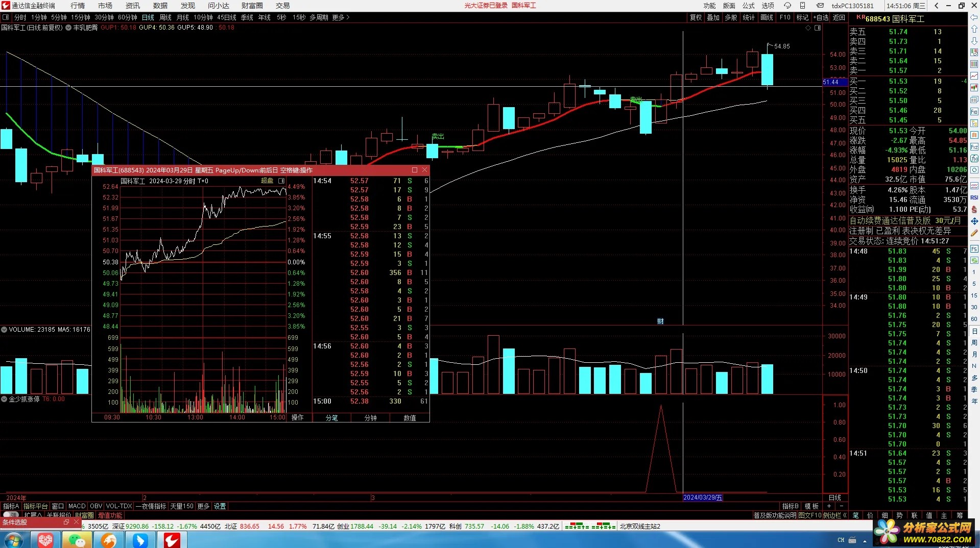The height and width of the screenshot is (548, 980).
Task: Open the mail envelope icon
Action: [x=820, y=6]
